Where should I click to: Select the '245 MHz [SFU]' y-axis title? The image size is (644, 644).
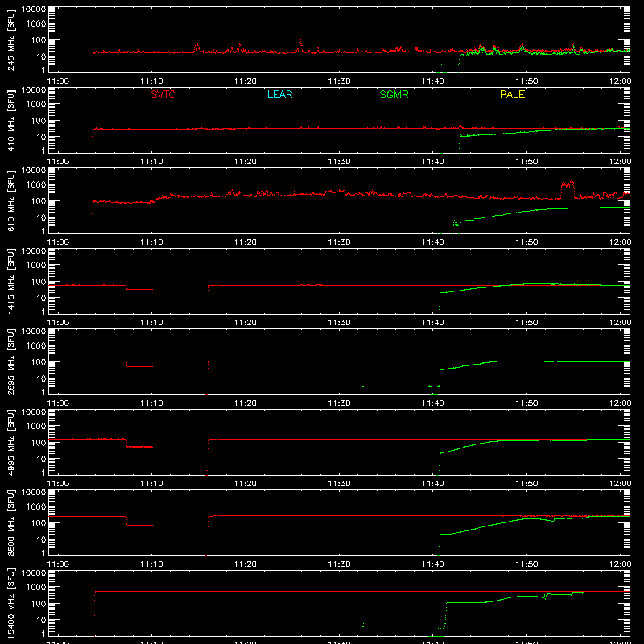(x=11, y=39)
